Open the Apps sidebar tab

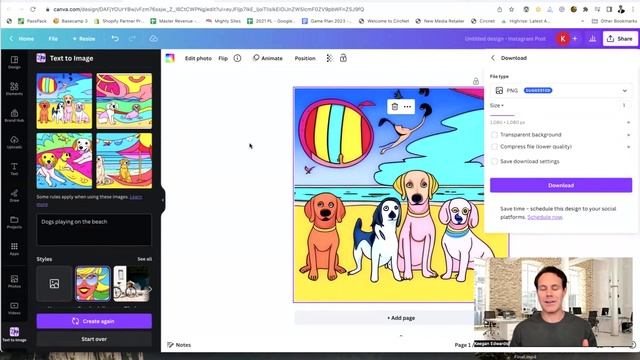(x=14, y=249)
